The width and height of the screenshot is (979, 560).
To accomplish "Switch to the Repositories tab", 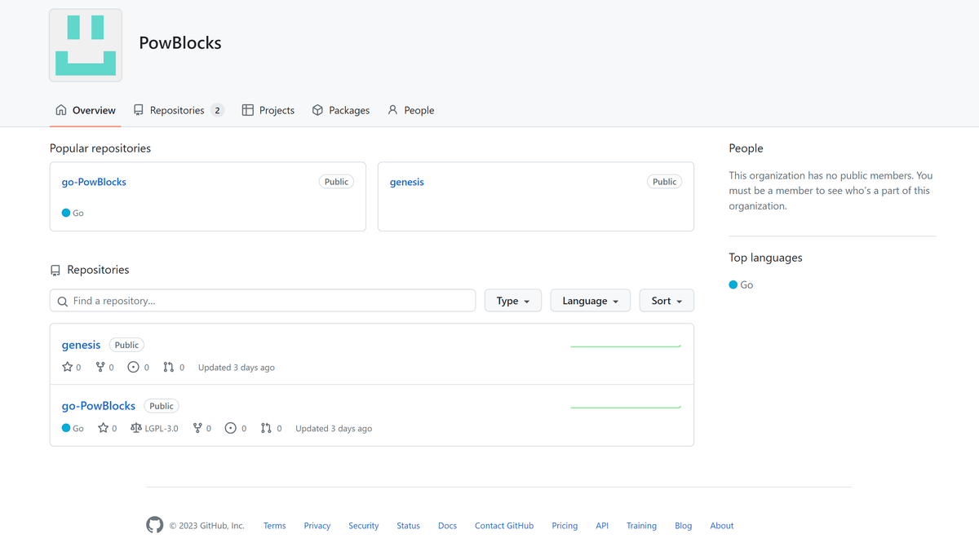I will click(x=178, y=110).
